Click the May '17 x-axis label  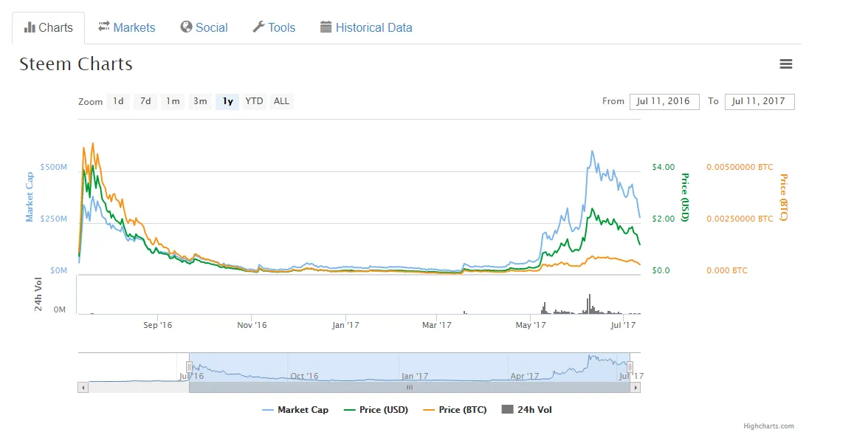tap(530, 325)
